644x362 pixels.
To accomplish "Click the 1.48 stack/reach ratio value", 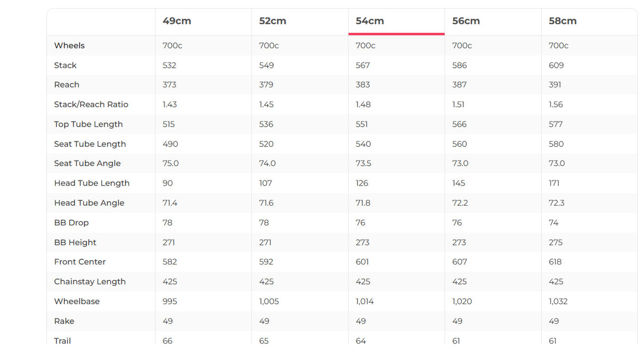I will point(363,104).
